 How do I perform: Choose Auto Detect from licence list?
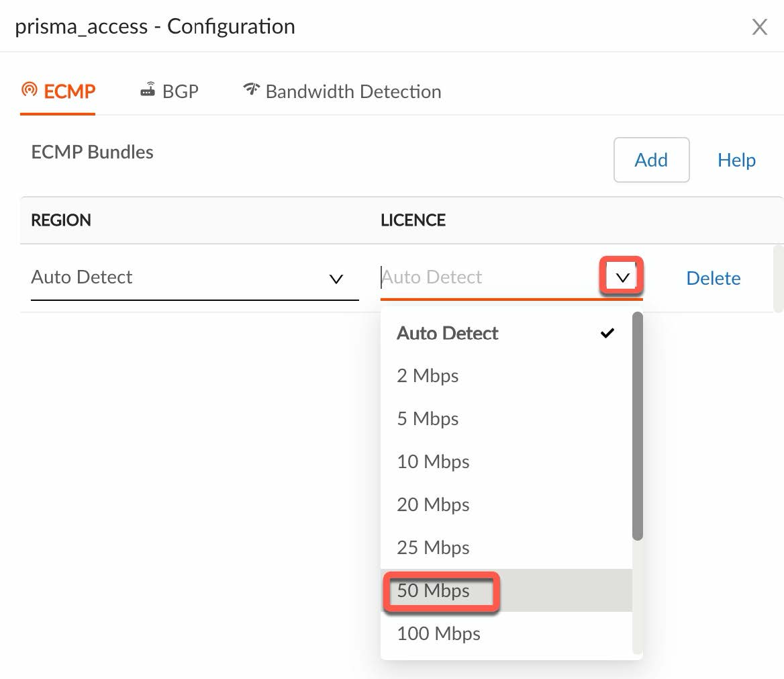448,333
